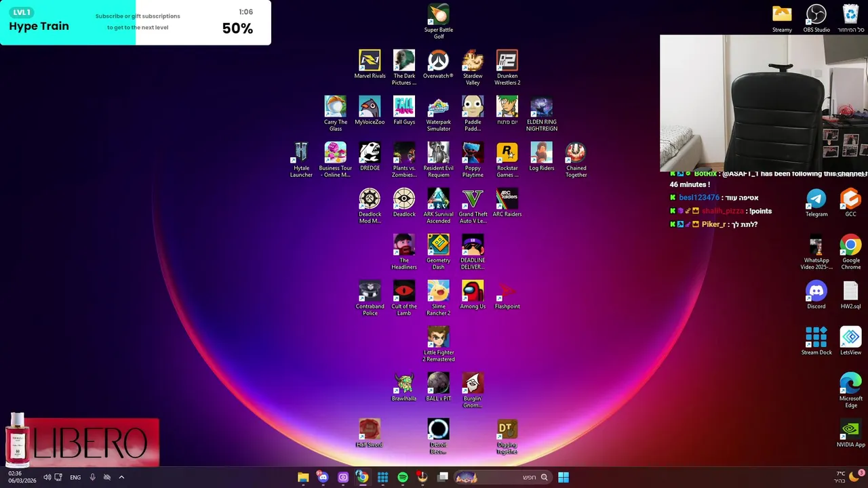Screen dimensions: 868x488
Task: Open Slime Rancher 2 icon
Action: [438, 298]
